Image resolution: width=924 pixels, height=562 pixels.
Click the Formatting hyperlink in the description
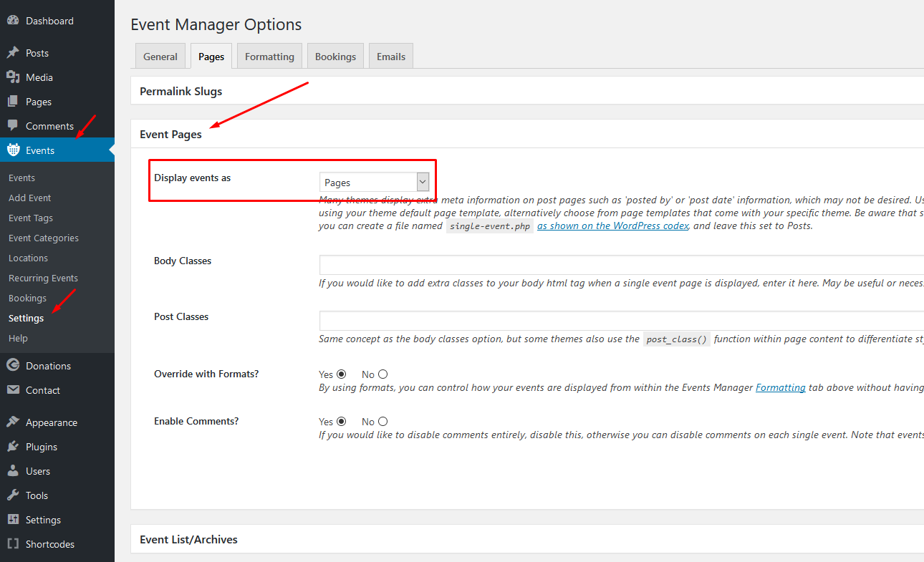[x=780, y=387]
